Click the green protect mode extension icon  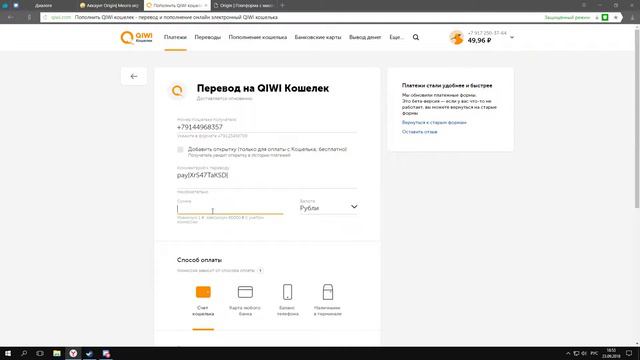pos(605,18)
